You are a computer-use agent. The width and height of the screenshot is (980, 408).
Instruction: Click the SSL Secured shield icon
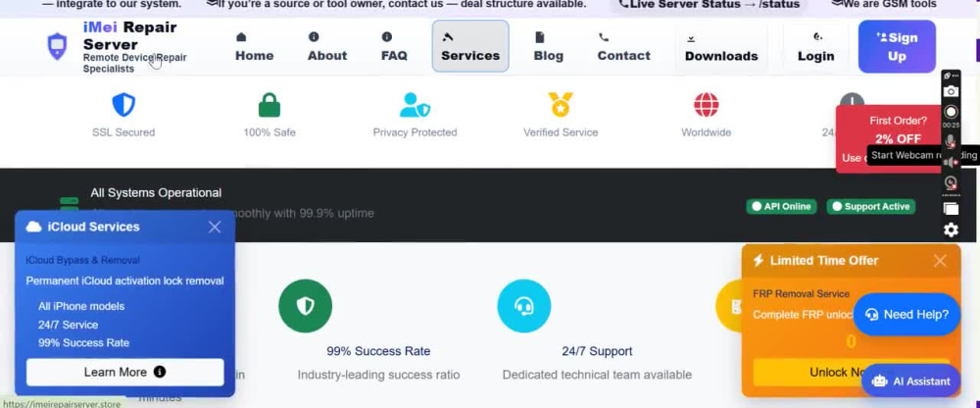(123, 105)
